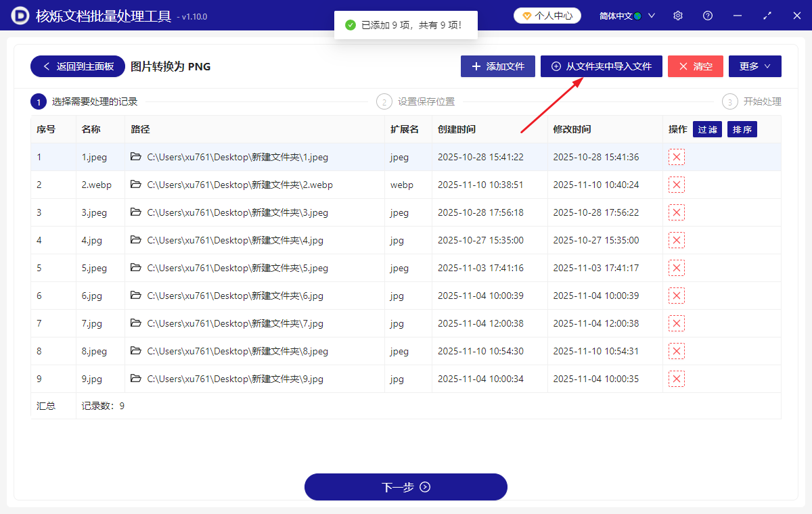Clear all records with 清空
This screenshot has width=812, height=514.
[695, 66]
